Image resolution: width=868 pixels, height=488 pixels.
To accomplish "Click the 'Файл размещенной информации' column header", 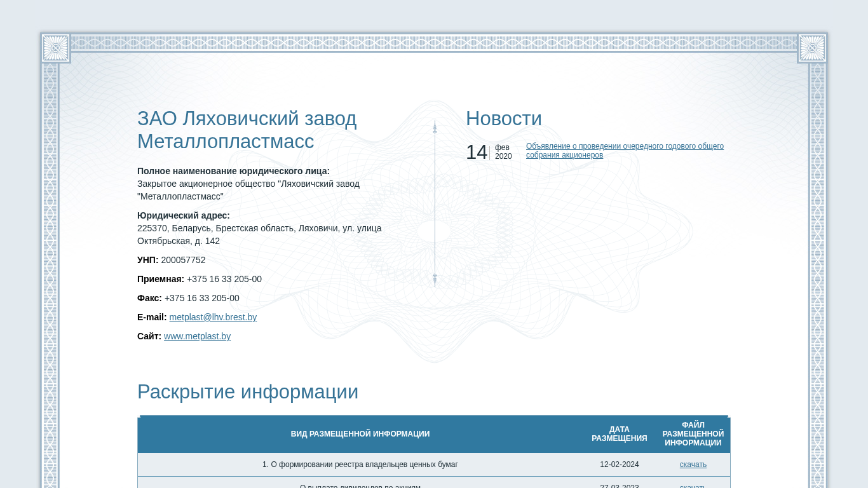I will click(693, 434).
